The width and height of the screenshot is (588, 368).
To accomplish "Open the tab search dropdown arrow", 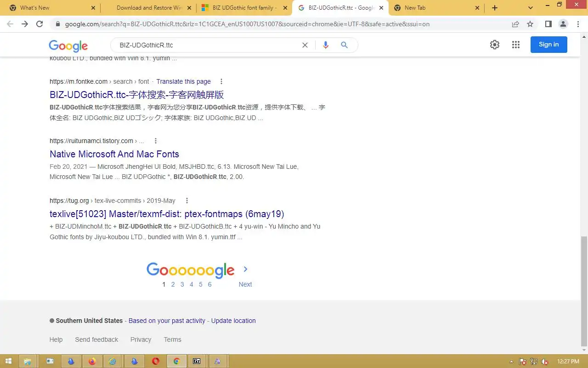I will coord(531,8).
